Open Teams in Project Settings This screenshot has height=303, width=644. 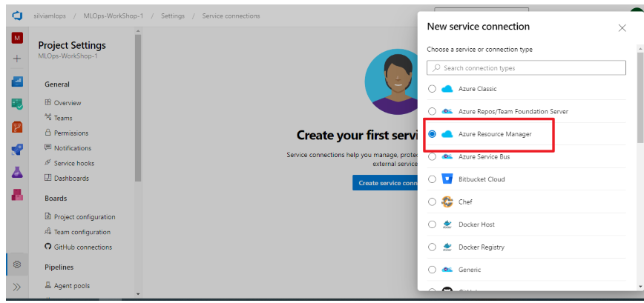tap(63, 118)
